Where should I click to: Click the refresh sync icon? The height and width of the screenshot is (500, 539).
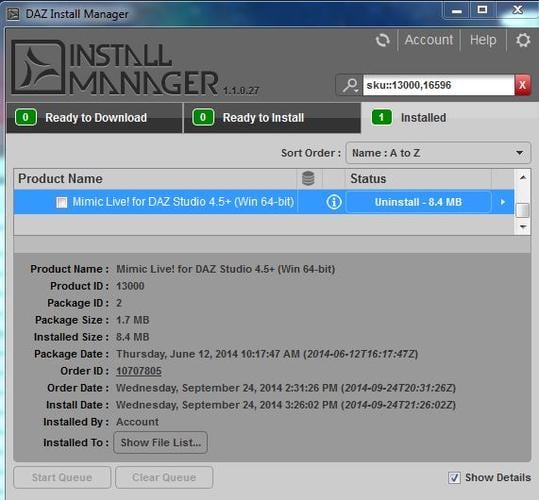pyautogui.click(x=382, y=40)
